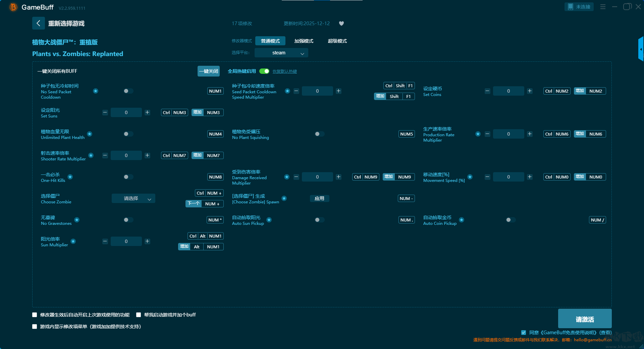644x349 pixels.
Task: Go back with the arrow button
Action: pos(38,23)
